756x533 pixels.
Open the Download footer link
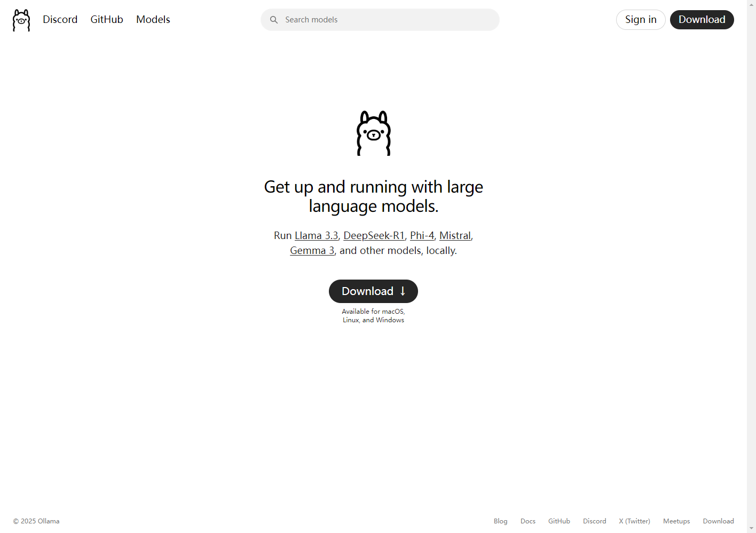click(x=718, y=521)
